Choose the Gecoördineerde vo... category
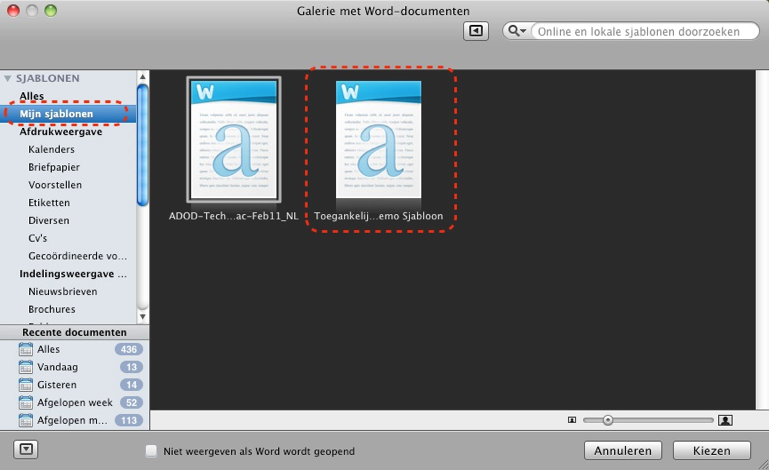The image size is (769, 470). point(77,256)
